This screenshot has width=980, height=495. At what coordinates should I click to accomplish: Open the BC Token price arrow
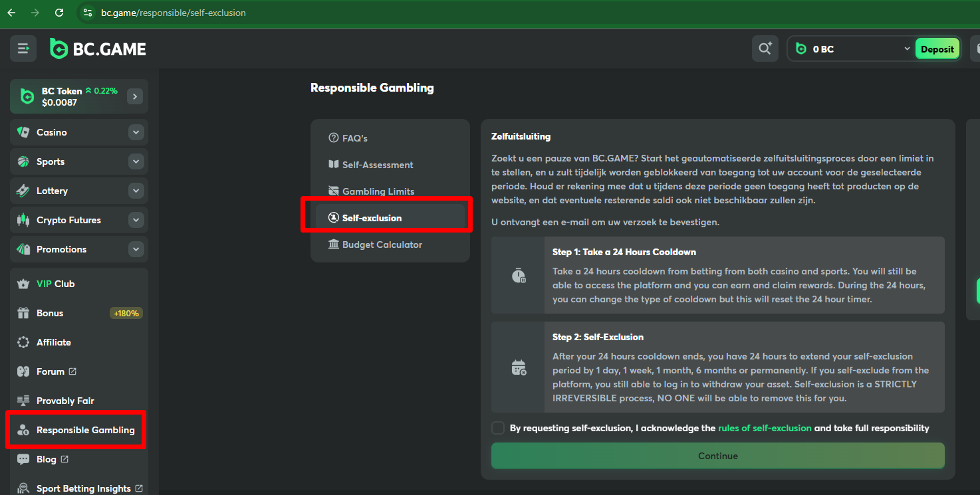[x=135, y=97]
